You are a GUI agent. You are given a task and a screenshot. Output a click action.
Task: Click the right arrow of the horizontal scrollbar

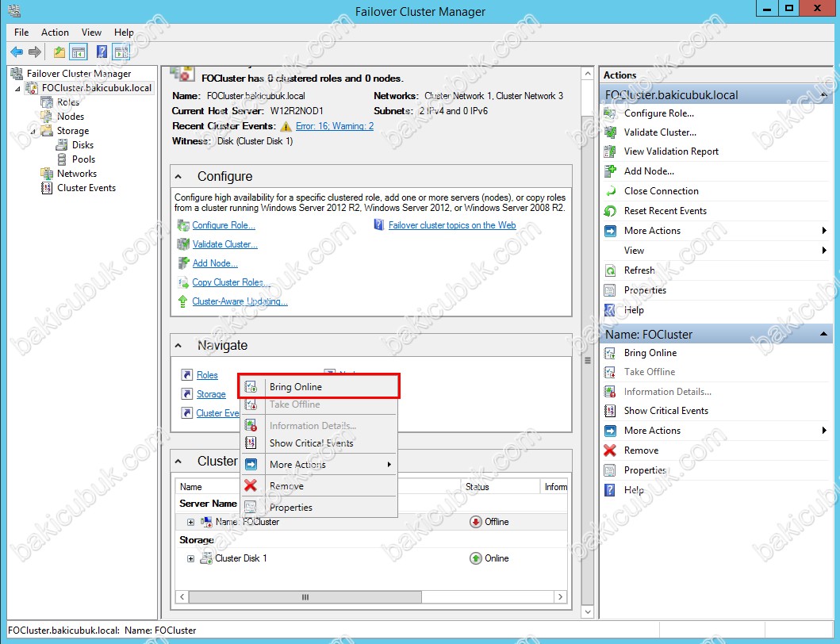(x=560, y=597)
